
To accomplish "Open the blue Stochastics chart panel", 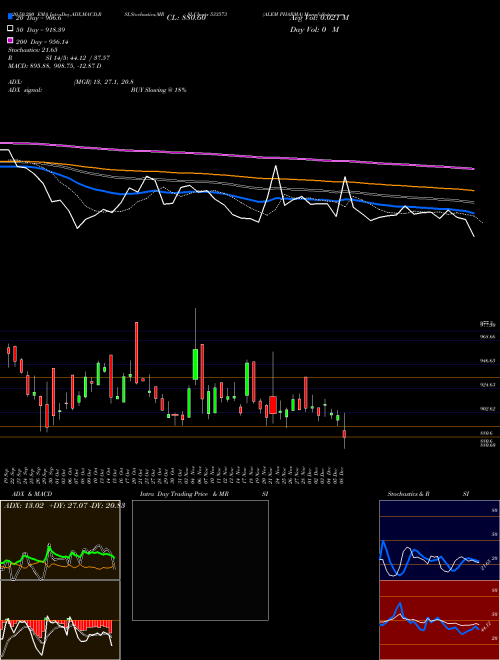I will point(439,540).
